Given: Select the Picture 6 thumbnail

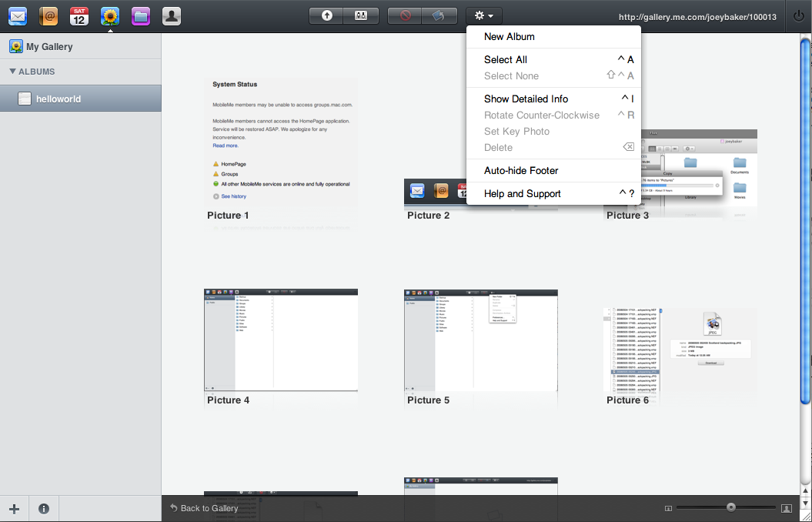Looking at the screenshot, I should (x=680, y=350).
